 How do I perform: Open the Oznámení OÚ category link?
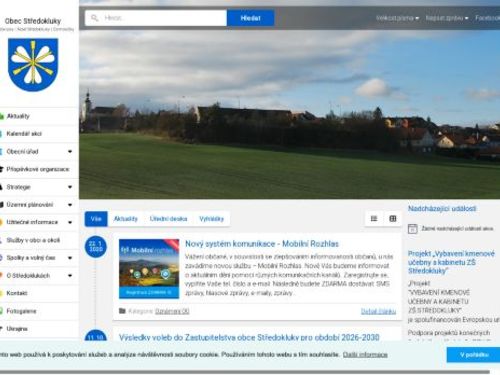pos(172,311)
